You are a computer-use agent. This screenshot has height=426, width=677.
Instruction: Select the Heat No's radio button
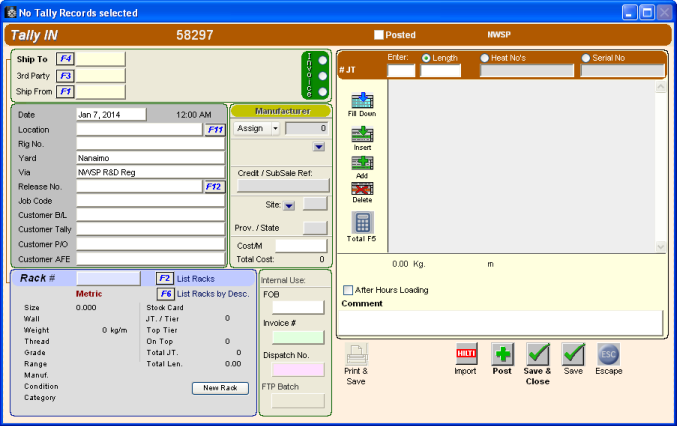485,58
